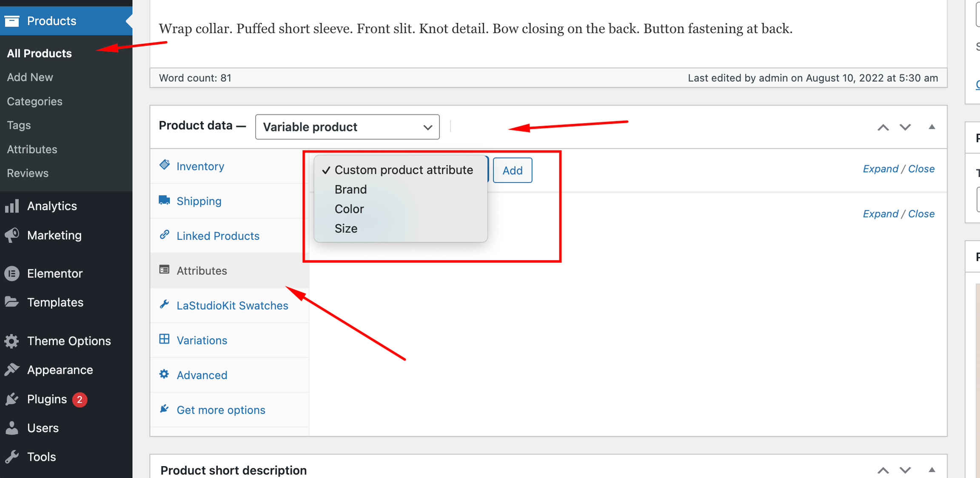Click the Theme Options gear icon
The image size is (980, 478).
(12, 341)
